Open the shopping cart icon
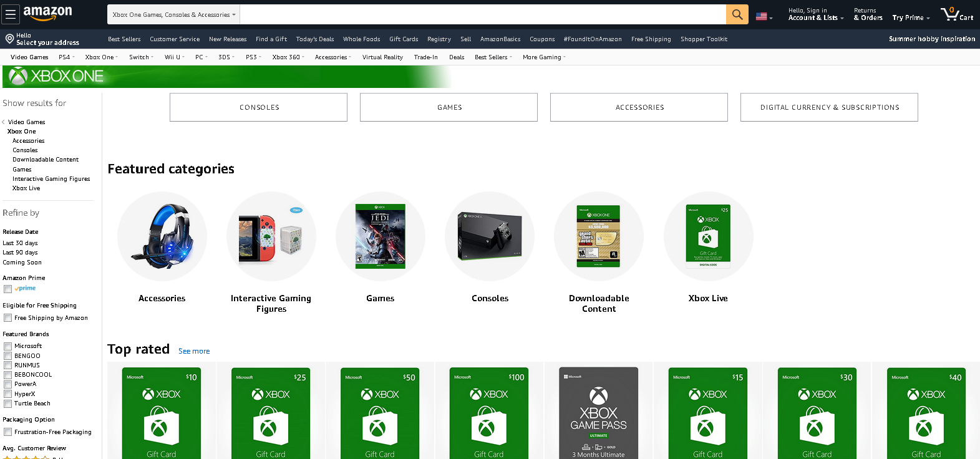980x459 pixels. pyautogui.click(x=956, y=14)
